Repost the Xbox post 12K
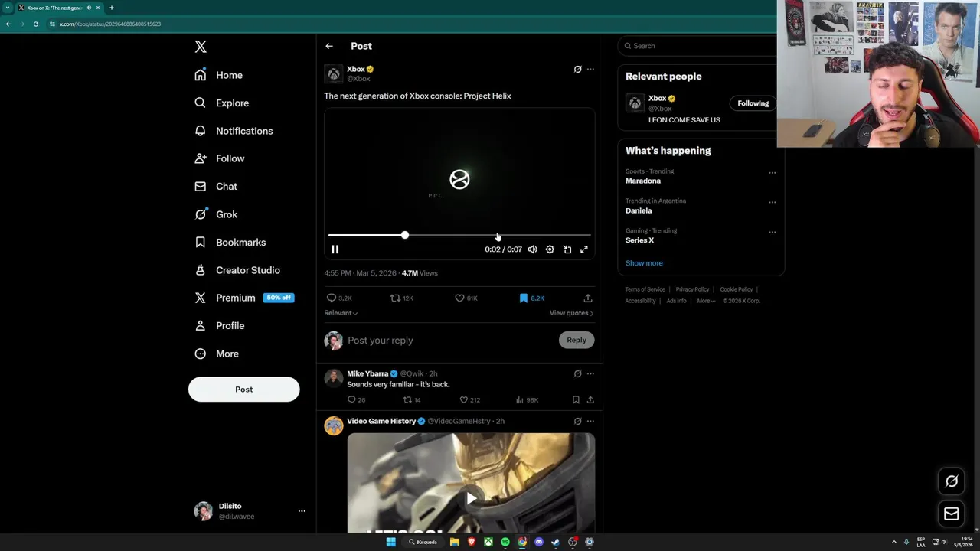Viewport: 980px width, 551px height. (x=402, y=298)
